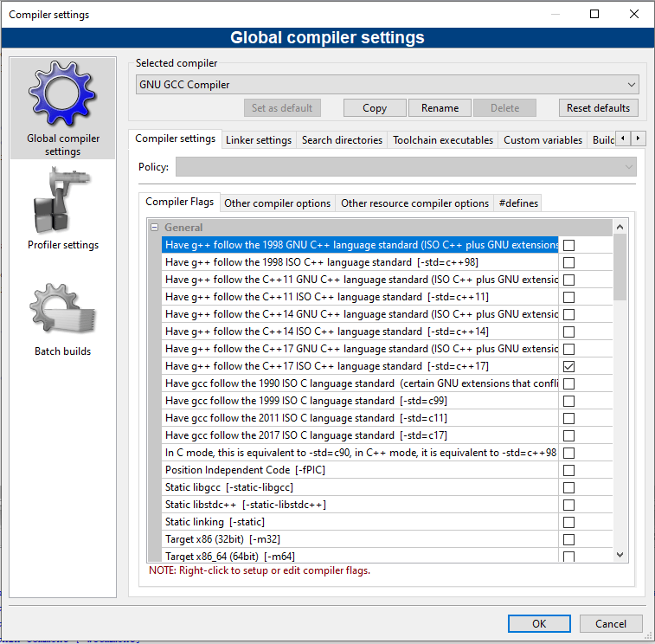
Task: Switch to Compiler settings tab
Action: coord(175,138)
